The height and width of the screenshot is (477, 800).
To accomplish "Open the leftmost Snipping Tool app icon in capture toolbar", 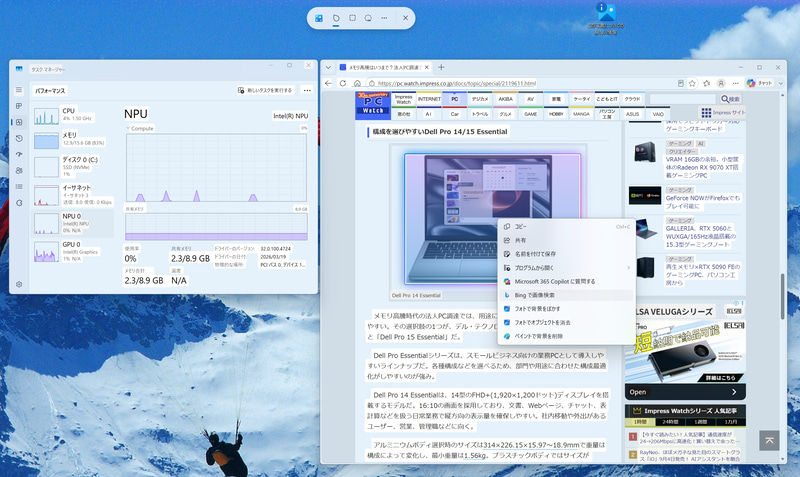I will tap(319, 18).
